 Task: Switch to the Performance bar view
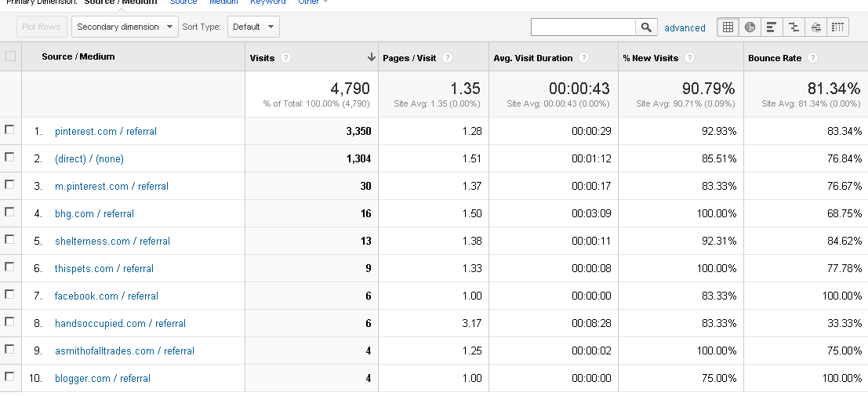pyautogui.click(x=772, y=27)
